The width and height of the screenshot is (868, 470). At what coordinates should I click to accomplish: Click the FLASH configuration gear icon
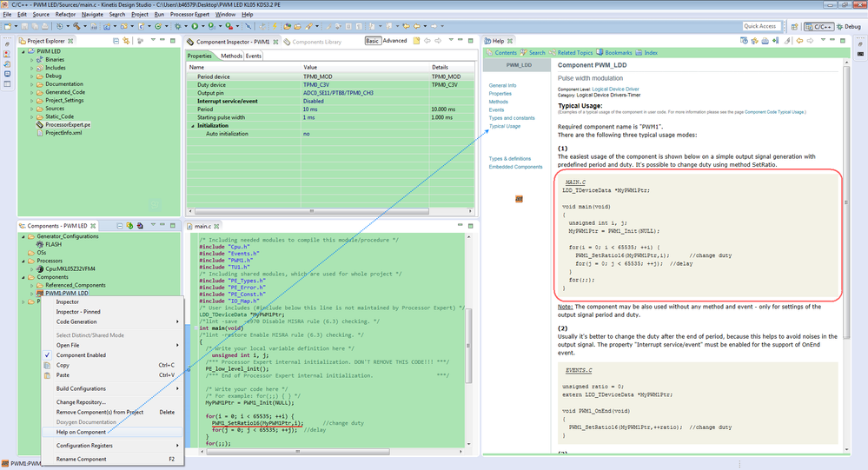pyautogui.click(x=40, y=244)
